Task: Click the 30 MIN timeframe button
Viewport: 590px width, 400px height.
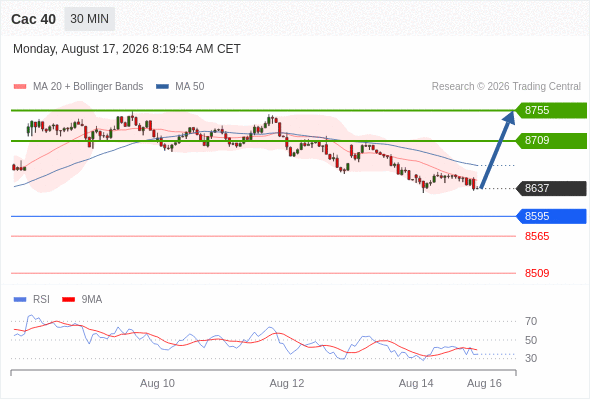Action: [x=90, y=19]
